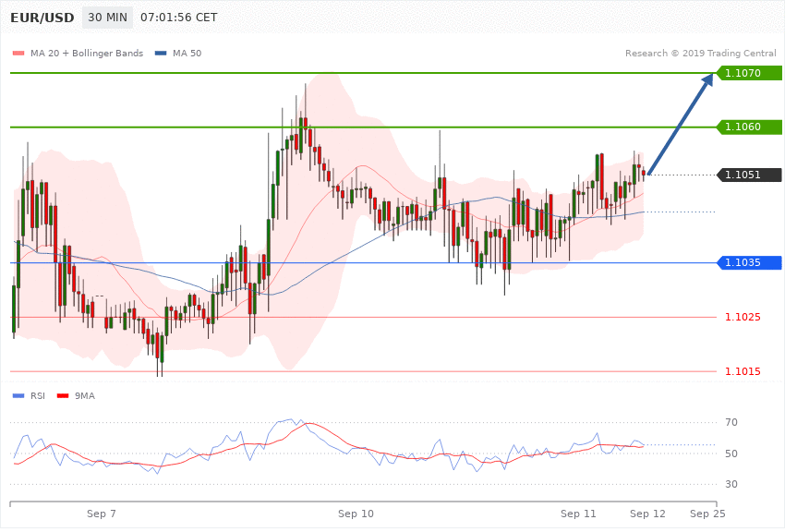Click the Research © 2019 Trading Central credit
785x532 pixels.
[x=700, y=53]
